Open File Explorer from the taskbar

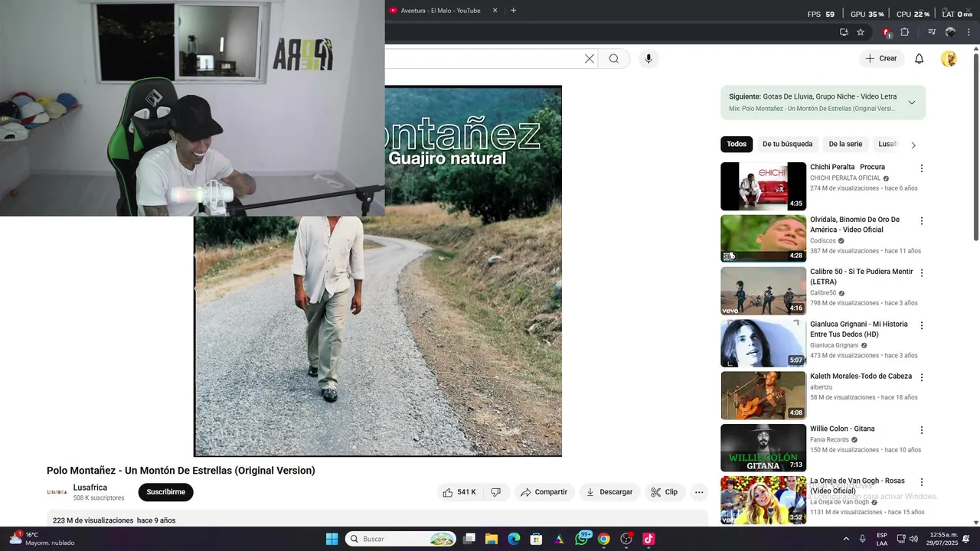(492, 539)
